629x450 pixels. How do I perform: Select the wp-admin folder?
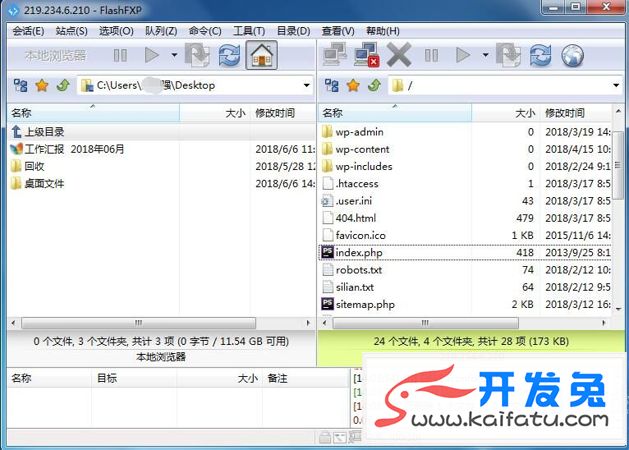coord(466,132)
